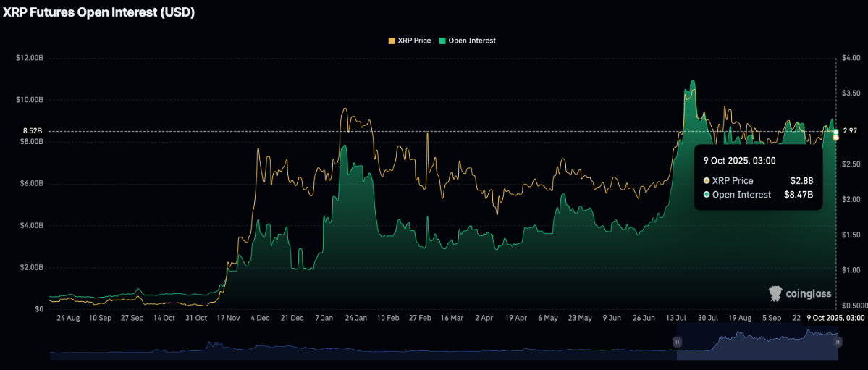Image resolution: width=868 pixels, height=370 pixels.
Task: Click the yellow dot in the tooltip
Action: [707, 181]
